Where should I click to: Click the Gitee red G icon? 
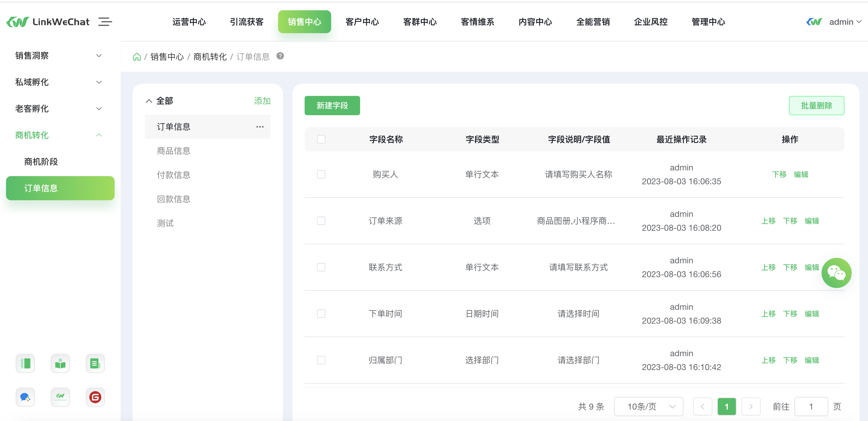[95, 397]
